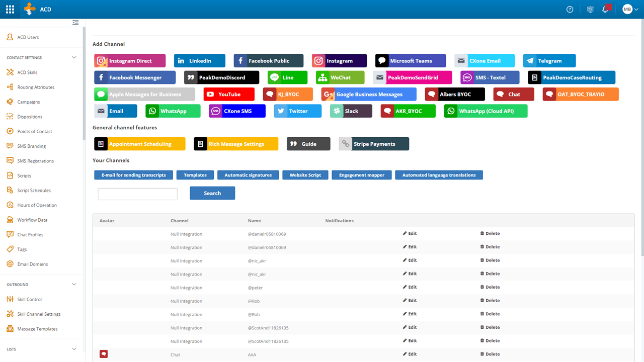Click the red chat avatar for AAA
Screen dimensions: 644x362
point(104,354)
